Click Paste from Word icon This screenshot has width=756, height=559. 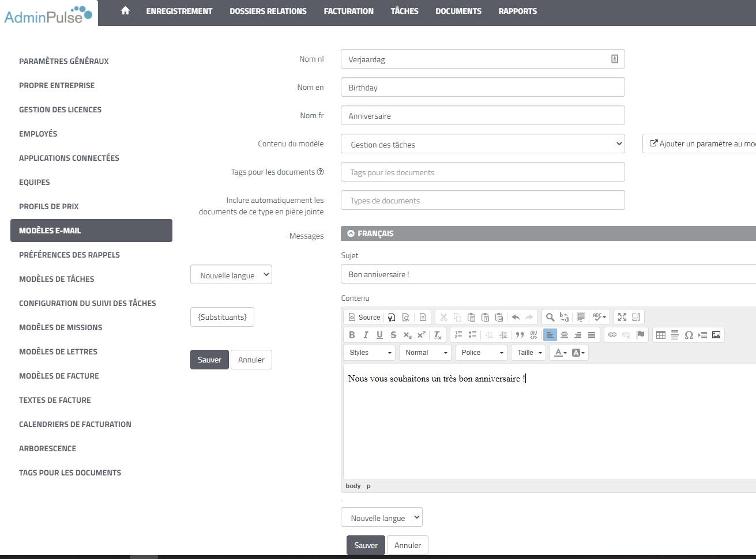tap(499, 317)
